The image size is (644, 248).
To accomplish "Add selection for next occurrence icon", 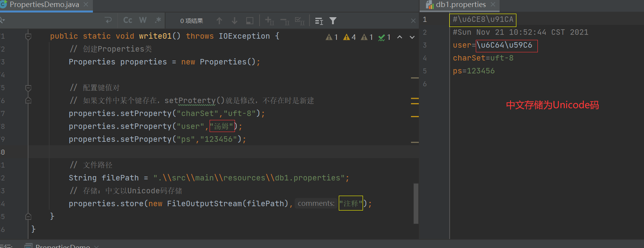I will tap(269, 21).
